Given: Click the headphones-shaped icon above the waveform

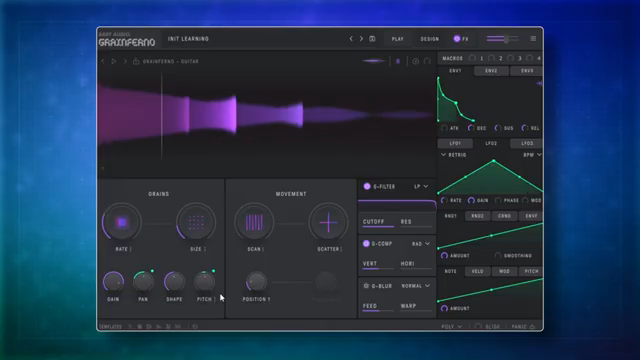Looking at the screenshot, I should [x=427, y=61].
